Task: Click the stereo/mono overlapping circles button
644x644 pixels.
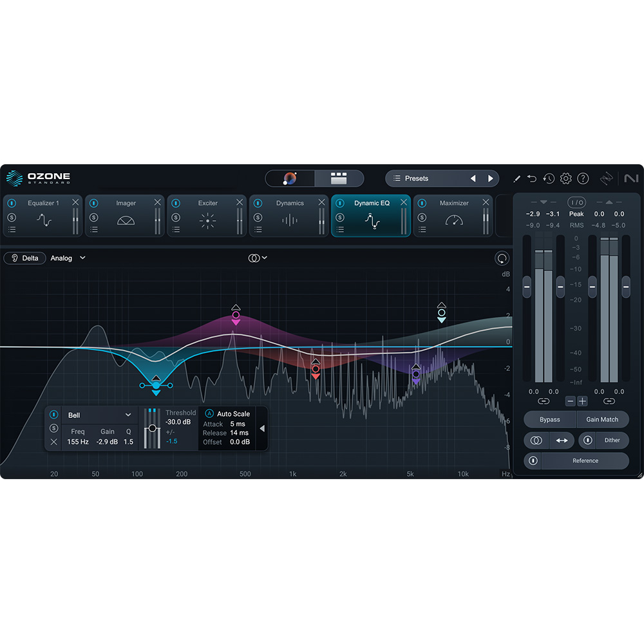Action: tap(536, 440)
